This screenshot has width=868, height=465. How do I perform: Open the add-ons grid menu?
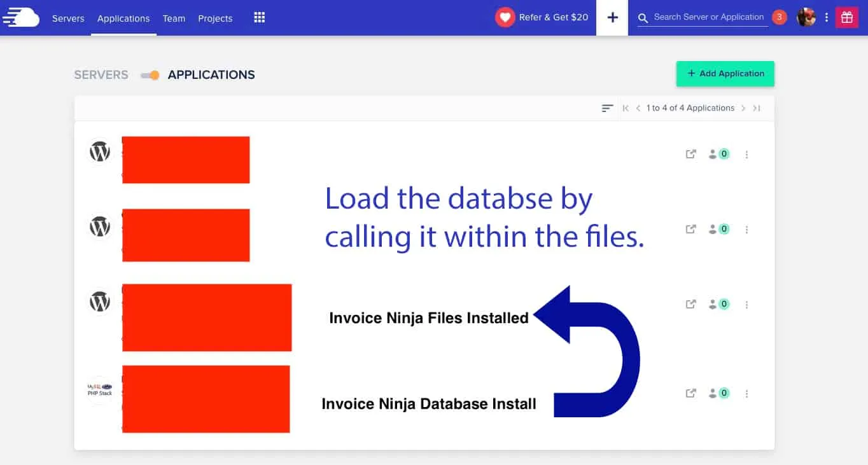(x=259, y=17)
